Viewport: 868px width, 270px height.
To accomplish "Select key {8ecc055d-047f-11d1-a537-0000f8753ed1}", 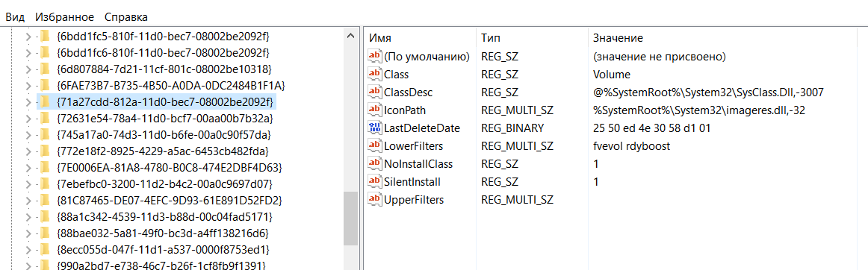I will 163,249.
